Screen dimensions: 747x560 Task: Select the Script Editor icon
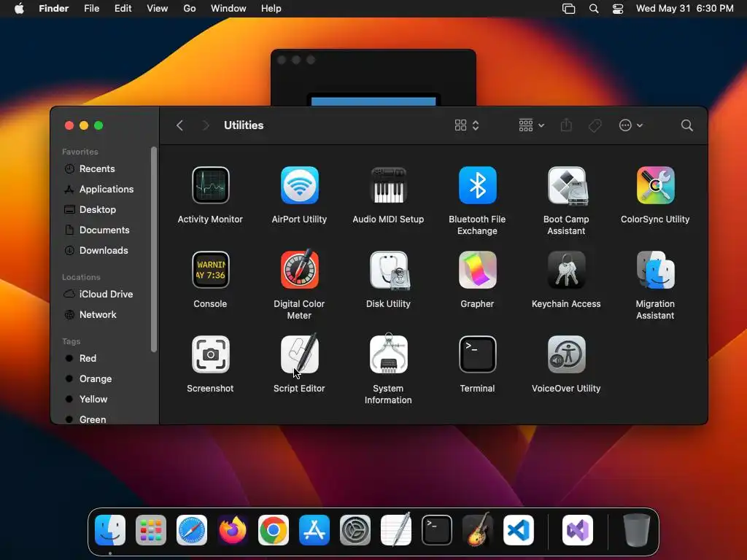299,354
